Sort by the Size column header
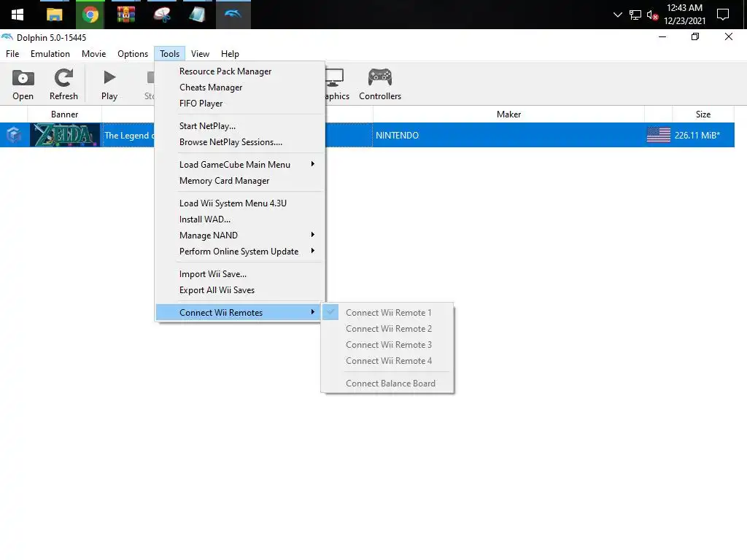This screenshot has width=747, height=560. click(703, 114)
